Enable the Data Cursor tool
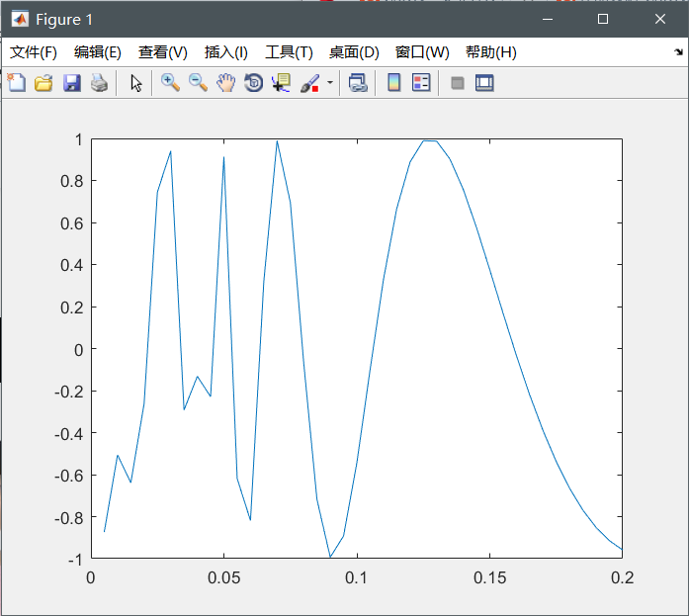Image resolution: width=689 pixels, height=616 pixels. pyautogui.click(x=281, y=83)
